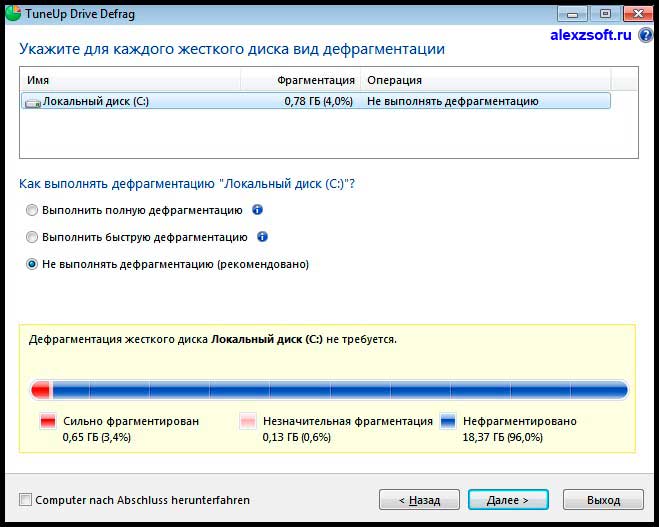Click the drive icon beside Локальный диск (C:)
659x527 pixels.
[33, 103]
